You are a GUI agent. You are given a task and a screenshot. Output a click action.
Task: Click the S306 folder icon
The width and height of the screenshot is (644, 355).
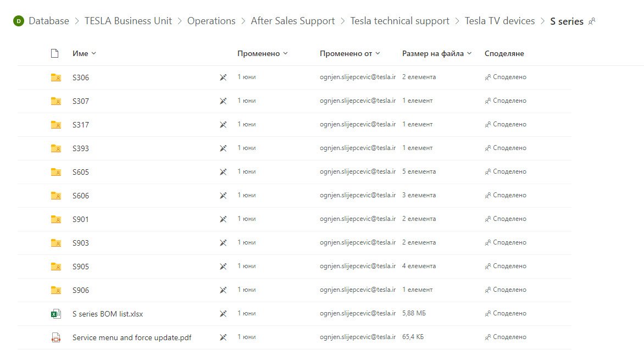tap(55, 77)
